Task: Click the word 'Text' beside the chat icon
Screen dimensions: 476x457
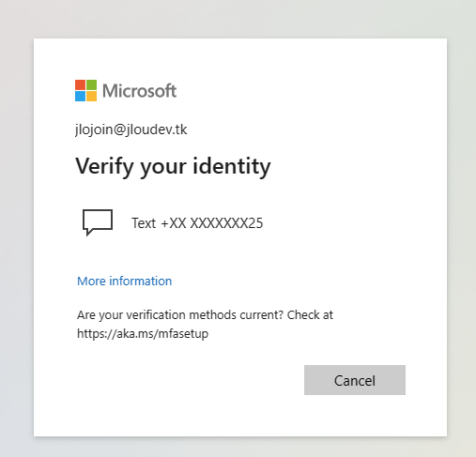Action: 144,223
